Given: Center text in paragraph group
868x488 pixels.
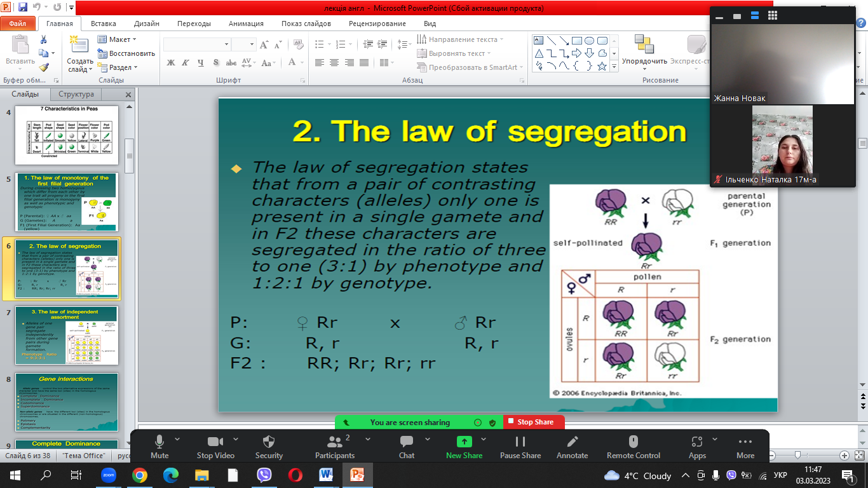Looking at the screenshot, I should [334, 62].
